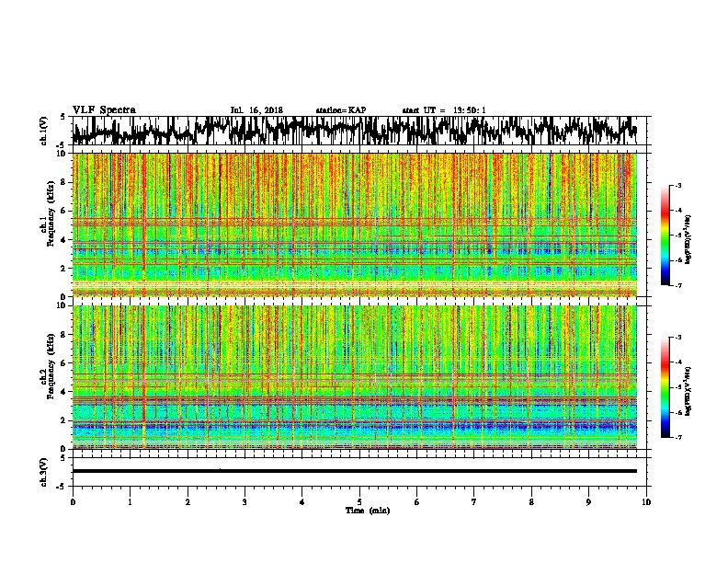Viewport: 728px width, 563px height.
Task: Click time axis tick label "7"
Action: coord(474,502)
